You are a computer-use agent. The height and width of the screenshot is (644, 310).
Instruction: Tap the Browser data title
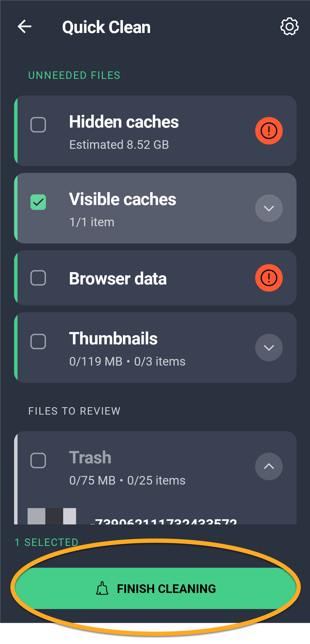[x=118, y=278]
